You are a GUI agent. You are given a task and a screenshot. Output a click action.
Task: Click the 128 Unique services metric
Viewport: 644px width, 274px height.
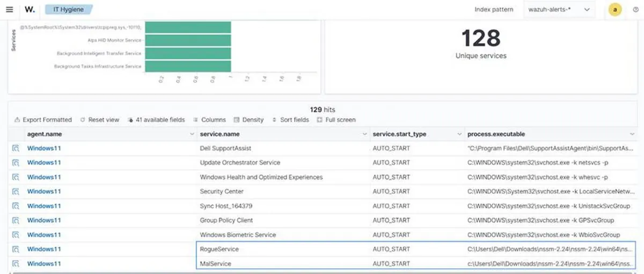pos(481,43)
